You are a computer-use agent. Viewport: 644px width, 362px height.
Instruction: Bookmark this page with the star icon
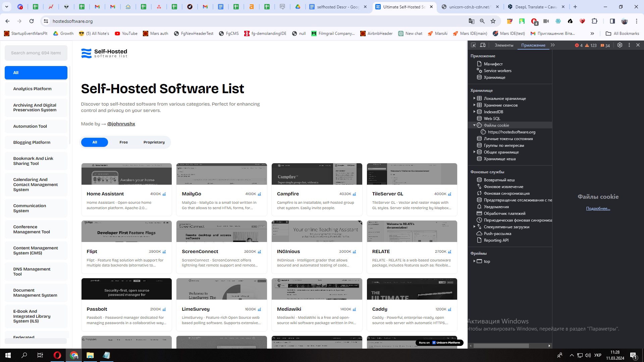(x=493, y=21)
